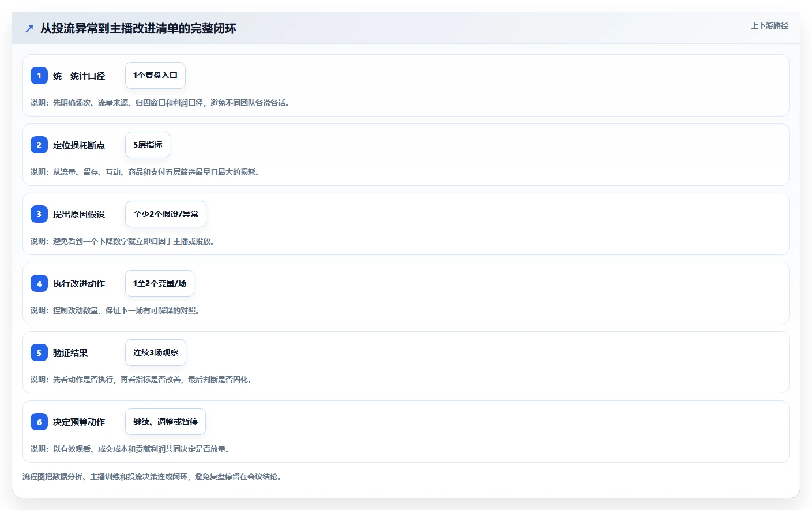Click the description starting 以有效观看、成交成本
Image resolution: width=812 pixels, height=510 pixels.
click(130, 449)
